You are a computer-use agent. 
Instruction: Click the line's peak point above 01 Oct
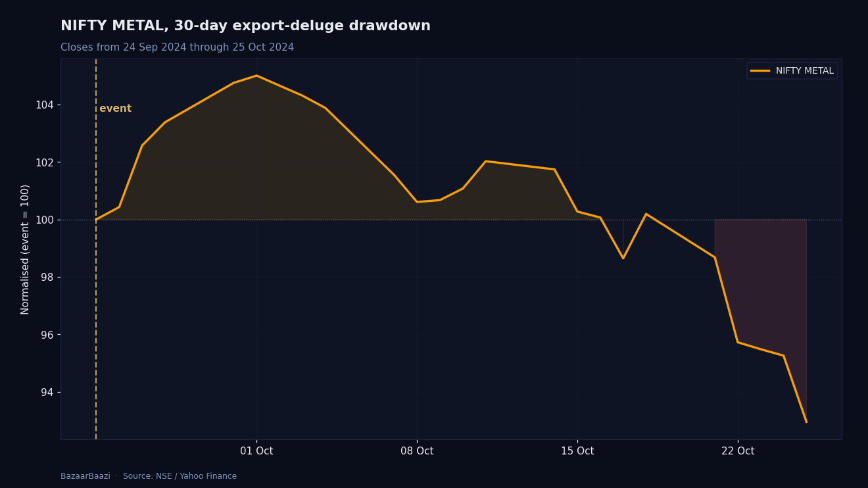(256, 76)
